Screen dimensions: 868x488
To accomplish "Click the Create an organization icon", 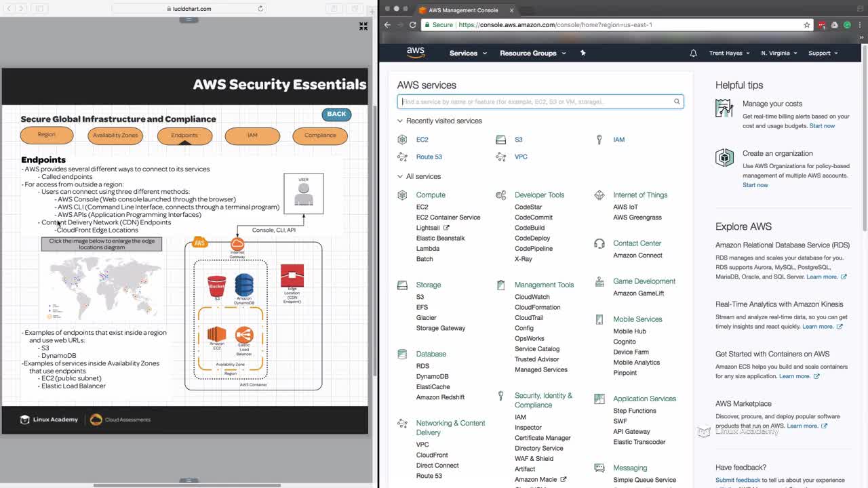I will pos(724,157).
